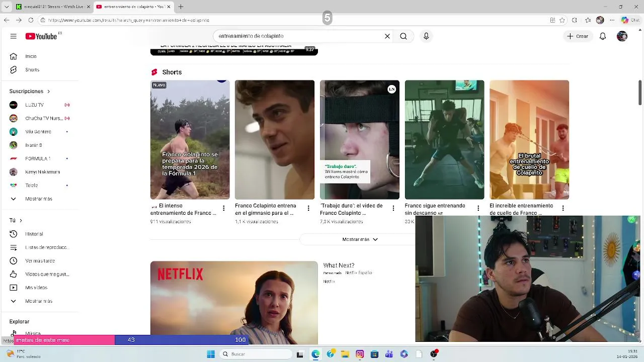Screen dimensions: 644x362
Task: Open a new browser tab
Action: [181, 7]
